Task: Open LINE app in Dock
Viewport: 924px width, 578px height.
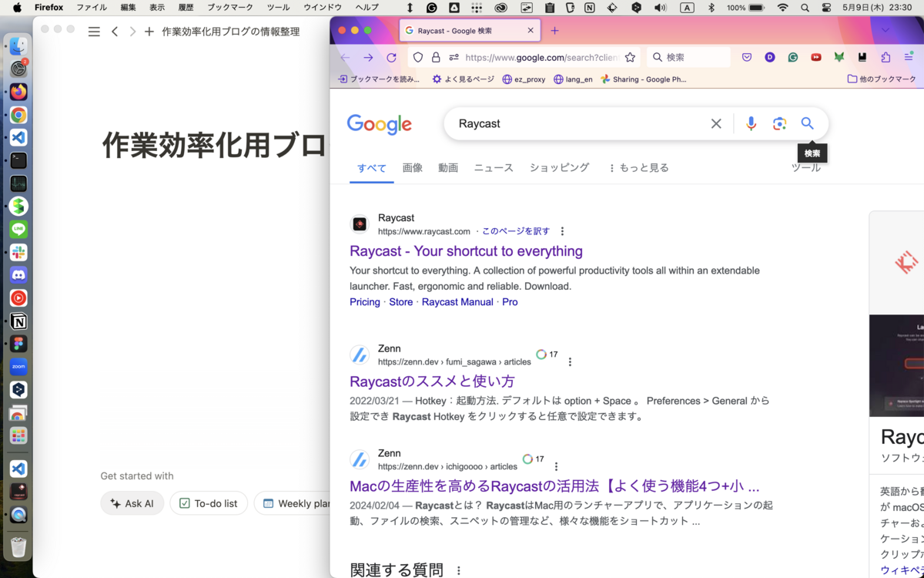Action: pyautogui.click(x=18, y=229)
